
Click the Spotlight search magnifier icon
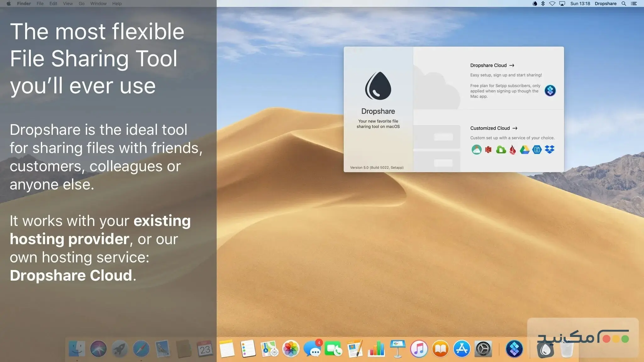coord(624,3)
